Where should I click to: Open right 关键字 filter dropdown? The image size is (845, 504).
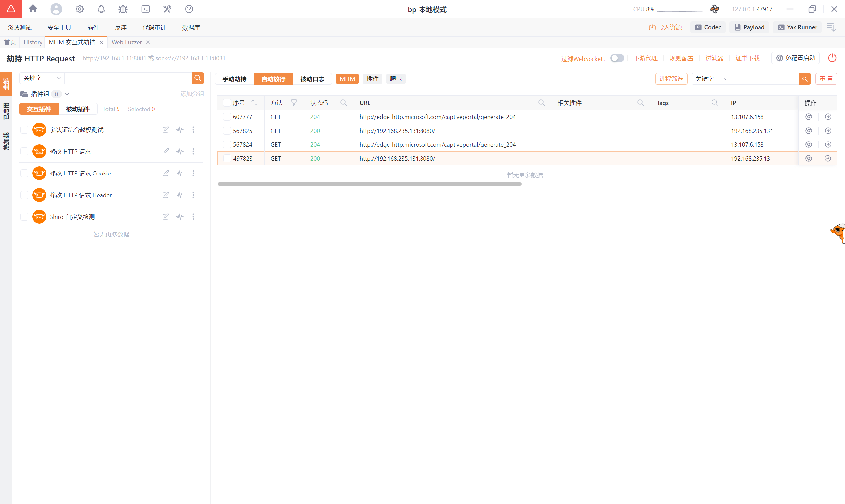[x=711, y=79]
